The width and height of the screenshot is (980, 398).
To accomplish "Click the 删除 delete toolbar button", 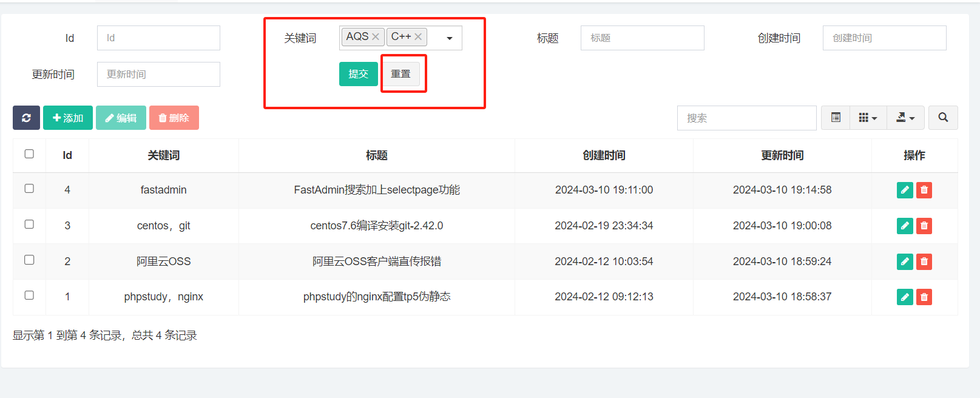I will click(x=174, y=118).
